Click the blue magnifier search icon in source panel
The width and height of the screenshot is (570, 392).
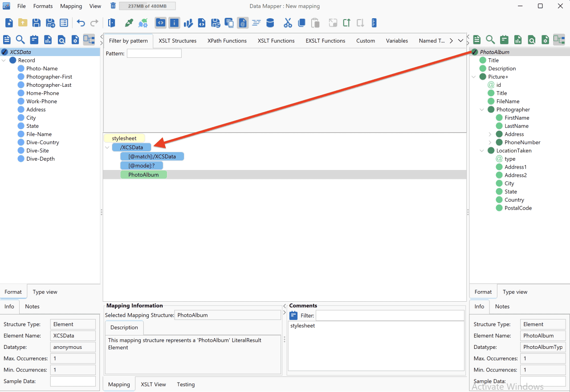(20, 40)
